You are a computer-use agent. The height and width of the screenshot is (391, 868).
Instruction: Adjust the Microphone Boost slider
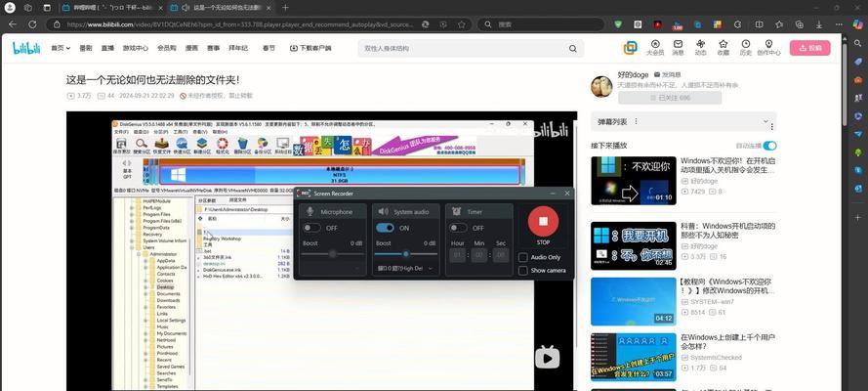pos(333,253)
